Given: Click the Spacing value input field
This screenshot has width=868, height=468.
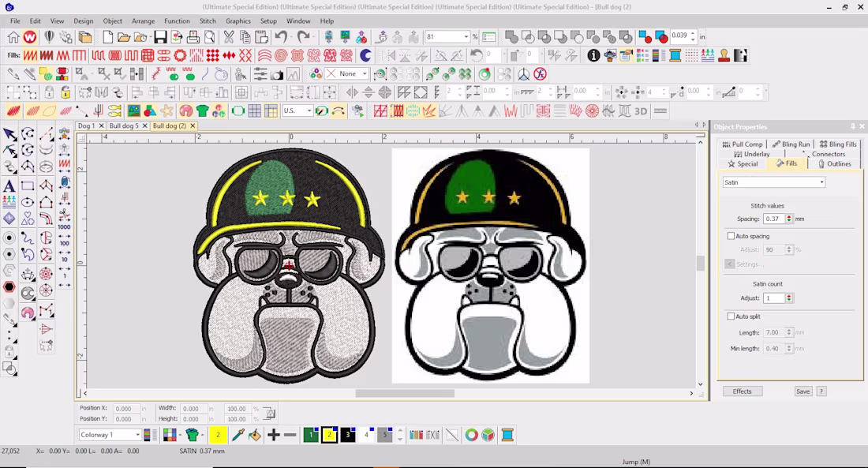Looking at the screenshot, I should 773,219.
